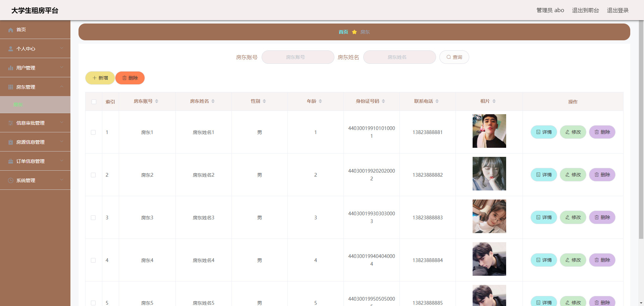Click the plus icon in the 新增 button
This screenshot has height=306, width=644.
pos(95,78)
